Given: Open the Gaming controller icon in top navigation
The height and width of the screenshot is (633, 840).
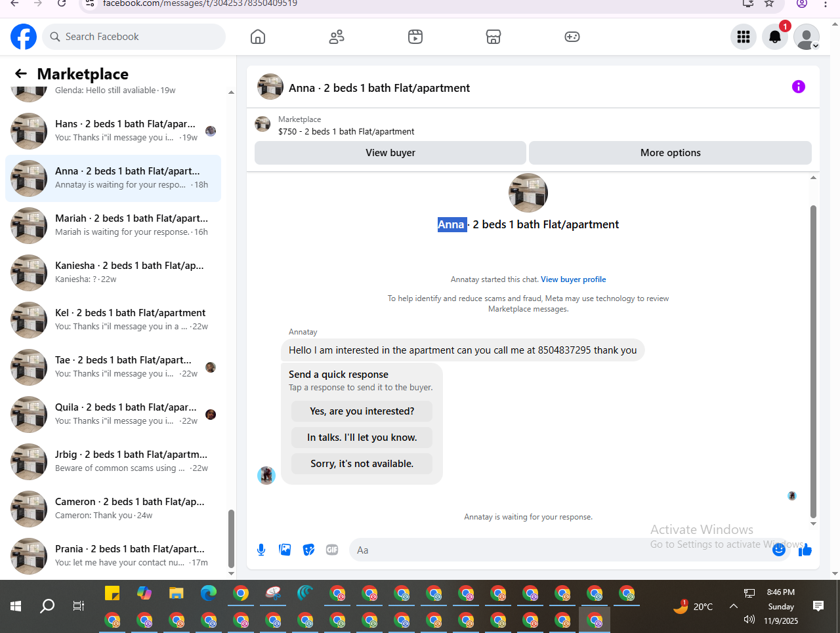Looking at the screenshot, I should click(x=572, y=37).
